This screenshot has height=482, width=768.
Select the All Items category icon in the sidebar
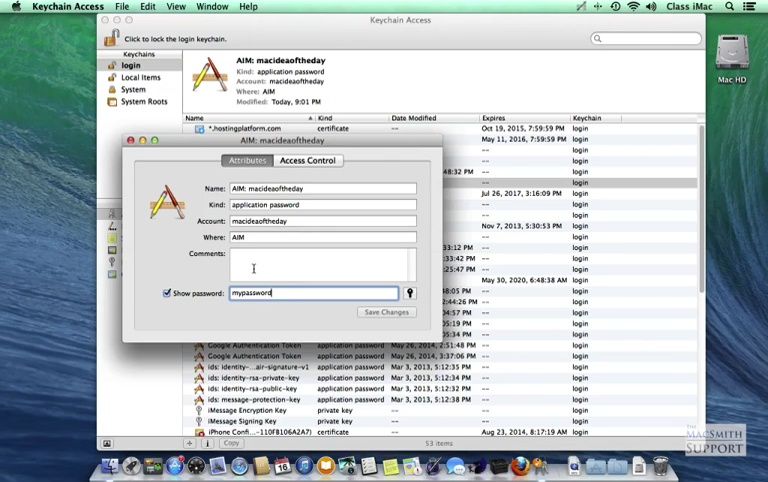(112, 214)
